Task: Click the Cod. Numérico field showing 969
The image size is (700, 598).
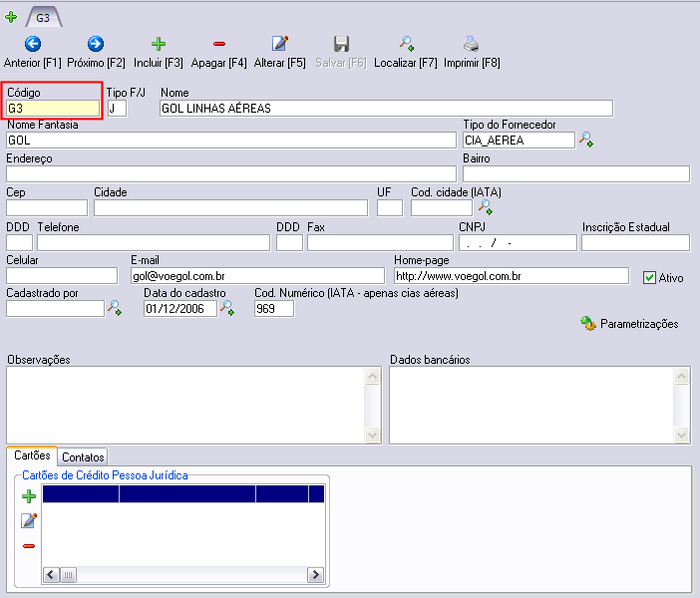Action: coord(274,309)
